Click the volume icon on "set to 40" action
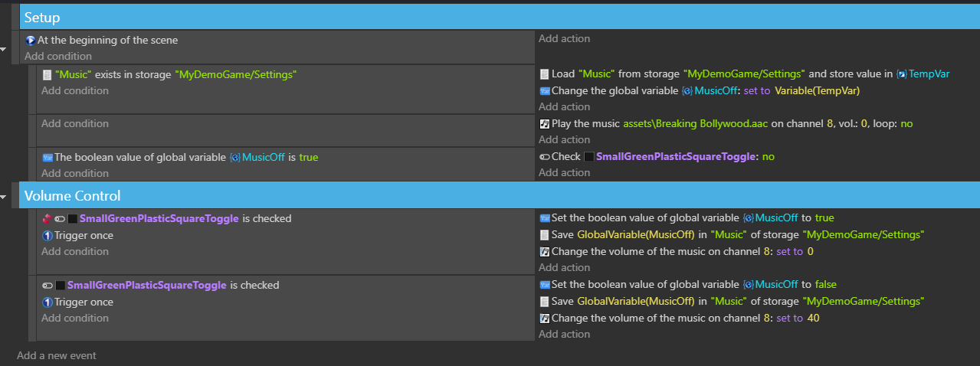980x366 pixels. 545,318
